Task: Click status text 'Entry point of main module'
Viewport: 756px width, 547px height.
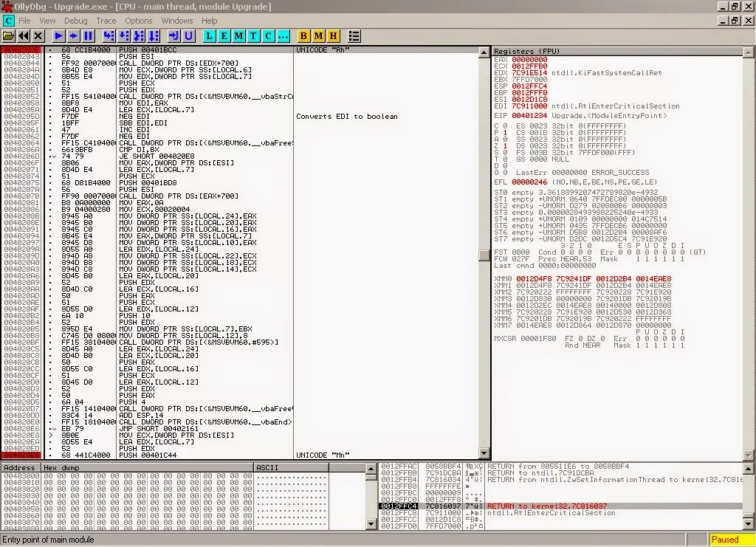Action: tap(48, 540)
